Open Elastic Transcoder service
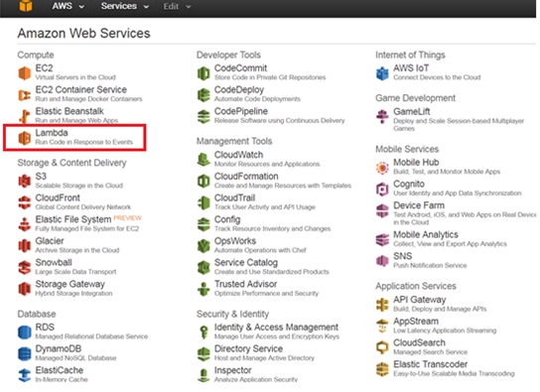 [x=430, y=364]
